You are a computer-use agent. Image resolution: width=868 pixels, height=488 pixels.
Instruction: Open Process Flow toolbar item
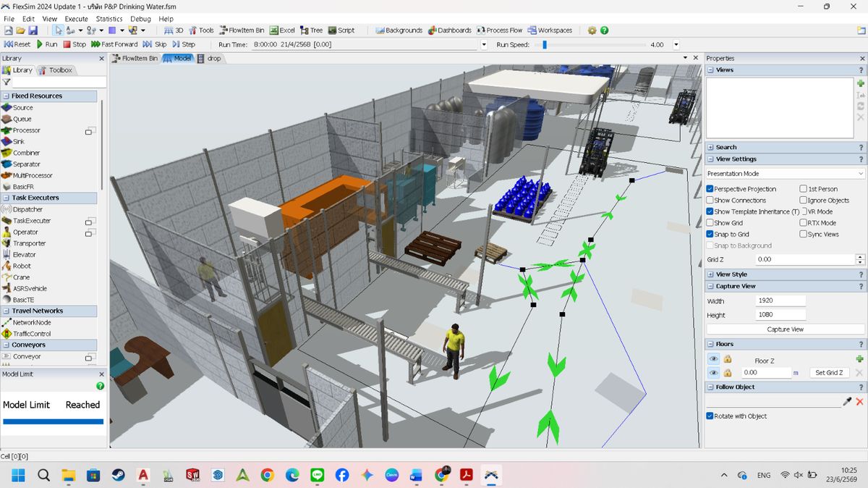coord(500,30)
